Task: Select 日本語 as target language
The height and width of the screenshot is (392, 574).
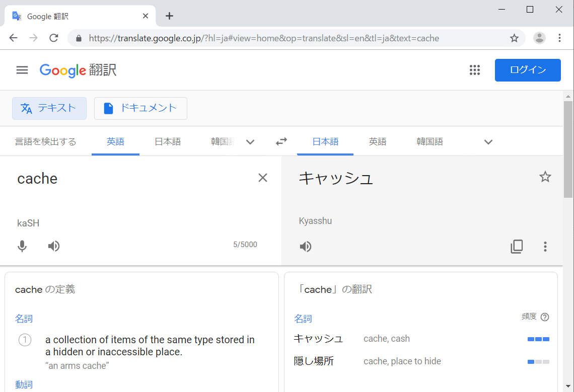Action: point(325,141)
